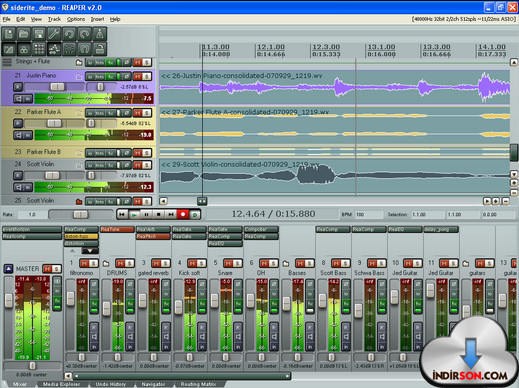Open the File menu
Image resolution: width=519 pixels, height=388 pixels.
click(7, 19)
